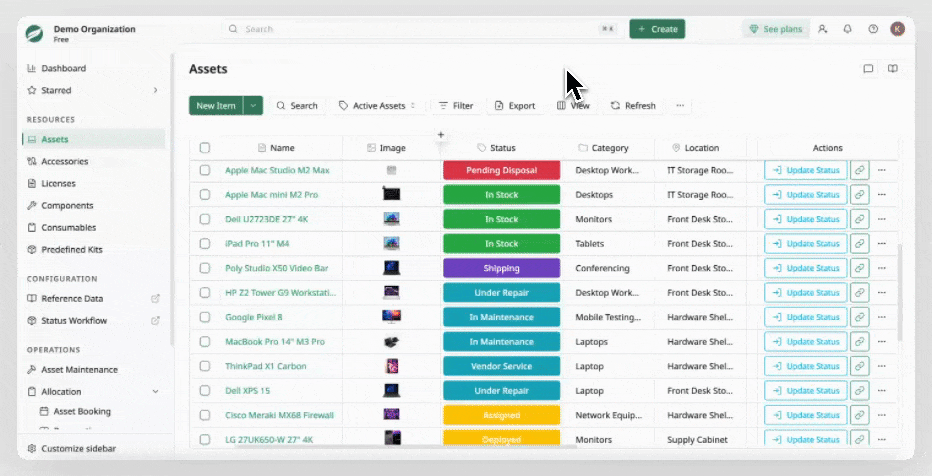Open more options for Apple Mac mini M2 Pro row
The width and height of the screenshot is (932, 476).
(881, 195)
